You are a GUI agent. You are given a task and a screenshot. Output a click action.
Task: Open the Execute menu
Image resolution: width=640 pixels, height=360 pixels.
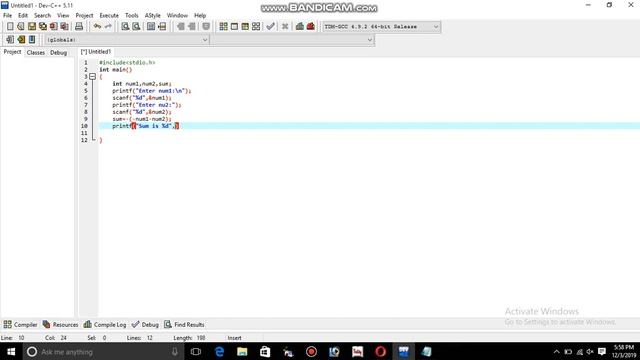tap(109, 16)
